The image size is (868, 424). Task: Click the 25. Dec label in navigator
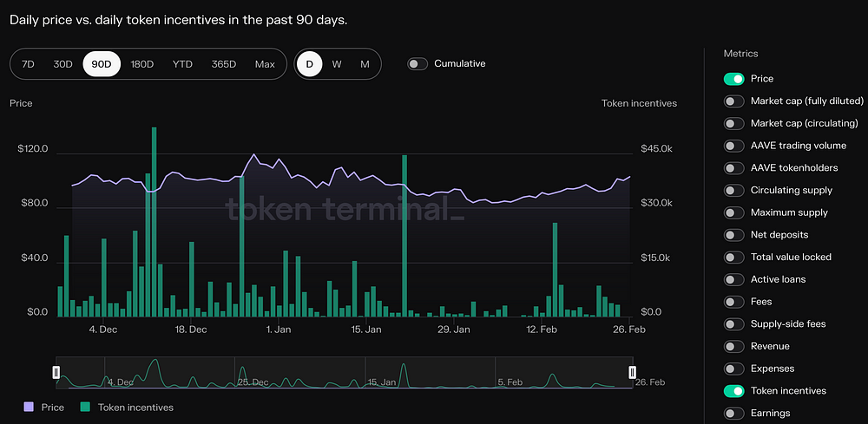pos(253,382)
